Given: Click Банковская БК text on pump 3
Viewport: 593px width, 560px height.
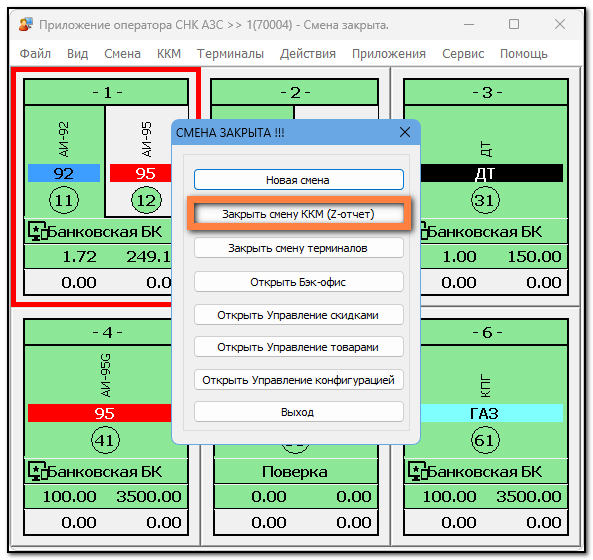Looking at the screenshot, I should coord(486,232).
